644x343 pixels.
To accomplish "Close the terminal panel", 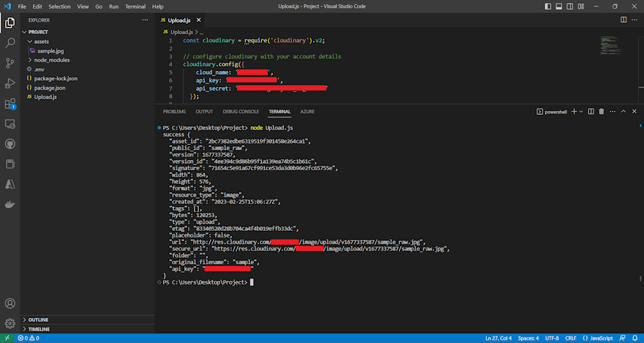I will [x=634, y=112].
